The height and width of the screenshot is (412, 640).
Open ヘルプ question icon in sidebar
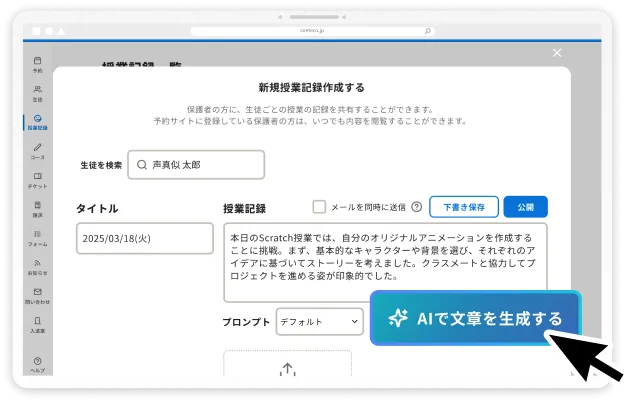[x=38, y=361]
